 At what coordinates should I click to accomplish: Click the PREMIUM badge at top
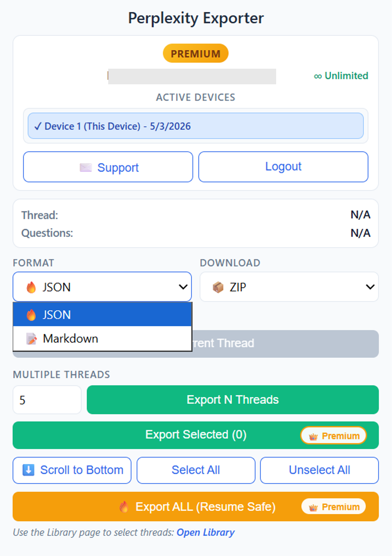pyautogui.click(x=195, y=54)
